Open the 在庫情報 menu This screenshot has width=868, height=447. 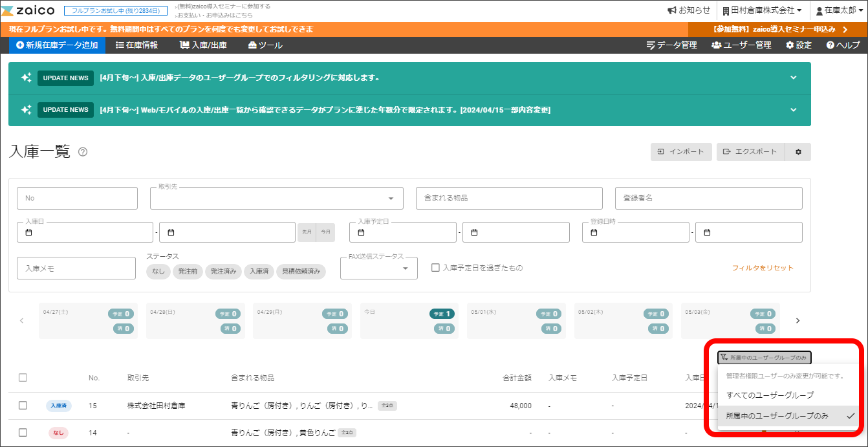click(136, 45)
